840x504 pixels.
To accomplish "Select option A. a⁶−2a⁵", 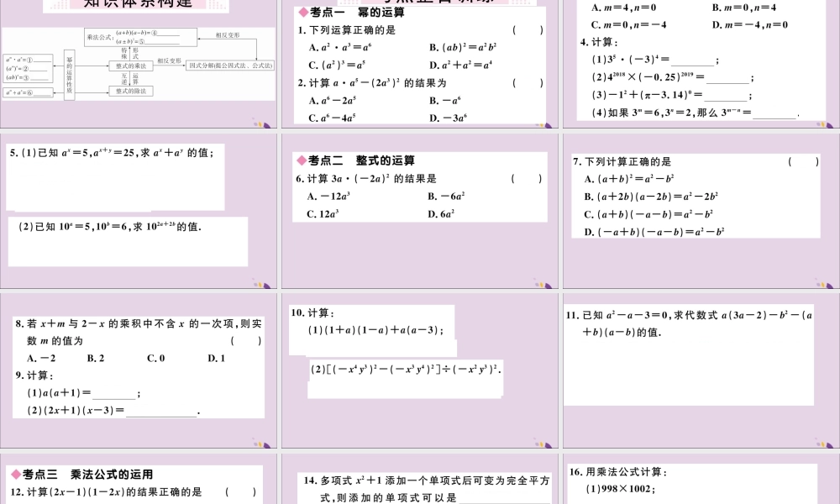I will [x=333, y=100].
